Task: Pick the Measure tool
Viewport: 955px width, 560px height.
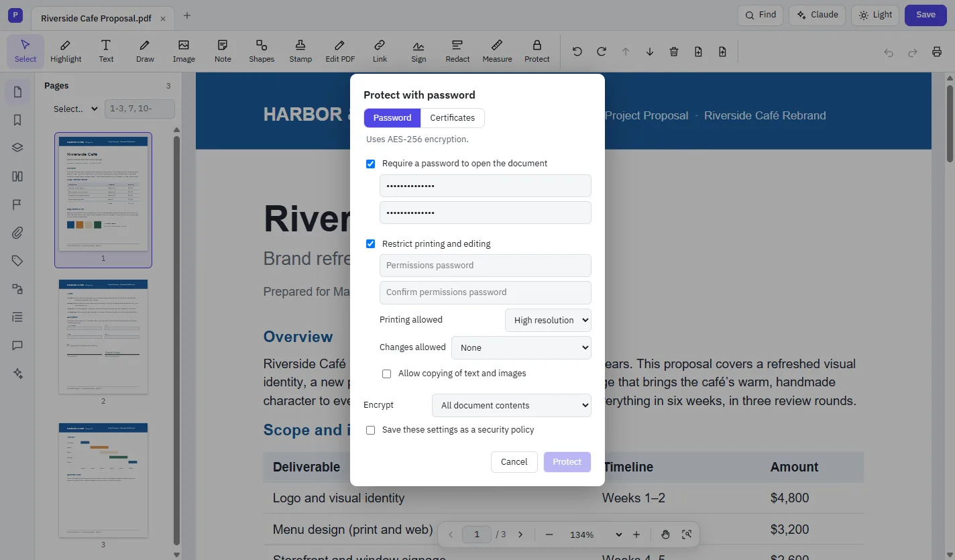Action: point(497,52)
